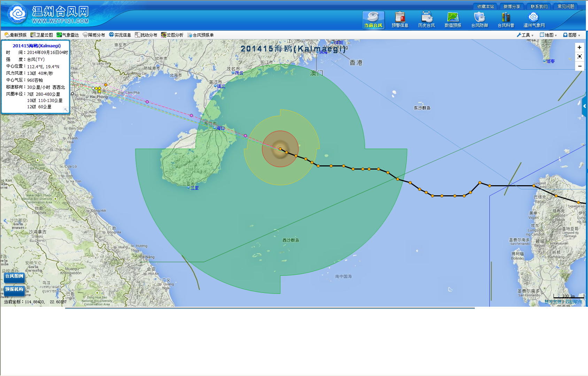
Task: Expand the 地图 map type dropdown
Action: [x=548, y=35]
